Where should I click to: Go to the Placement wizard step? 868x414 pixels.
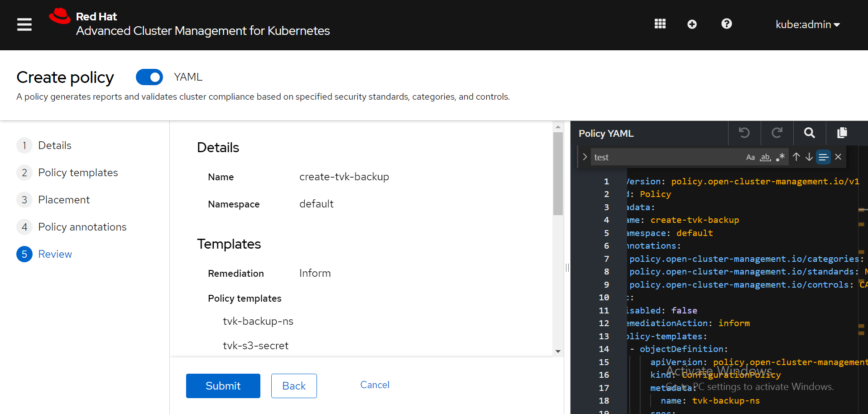[64, 200]
